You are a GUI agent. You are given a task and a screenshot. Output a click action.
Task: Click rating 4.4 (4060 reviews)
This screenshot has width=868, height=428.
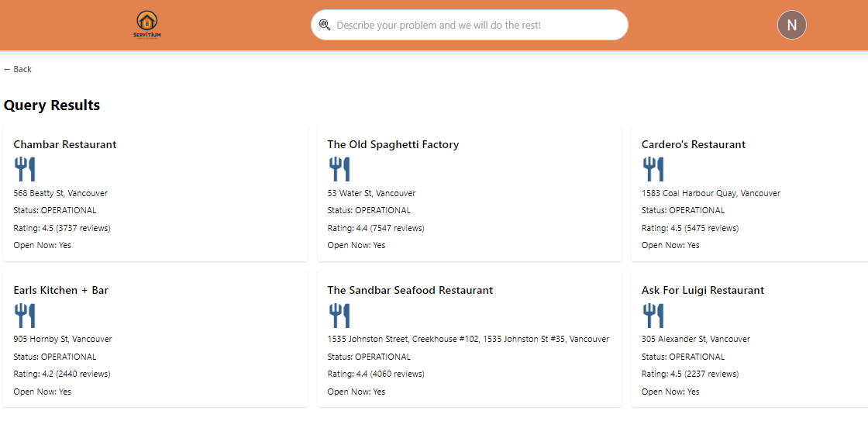click(376, 374)
